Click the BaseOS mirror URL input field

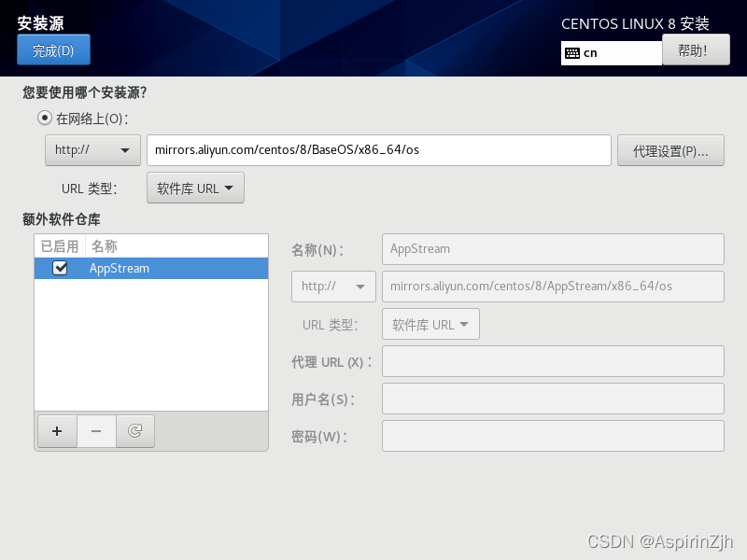pos(378,150)
